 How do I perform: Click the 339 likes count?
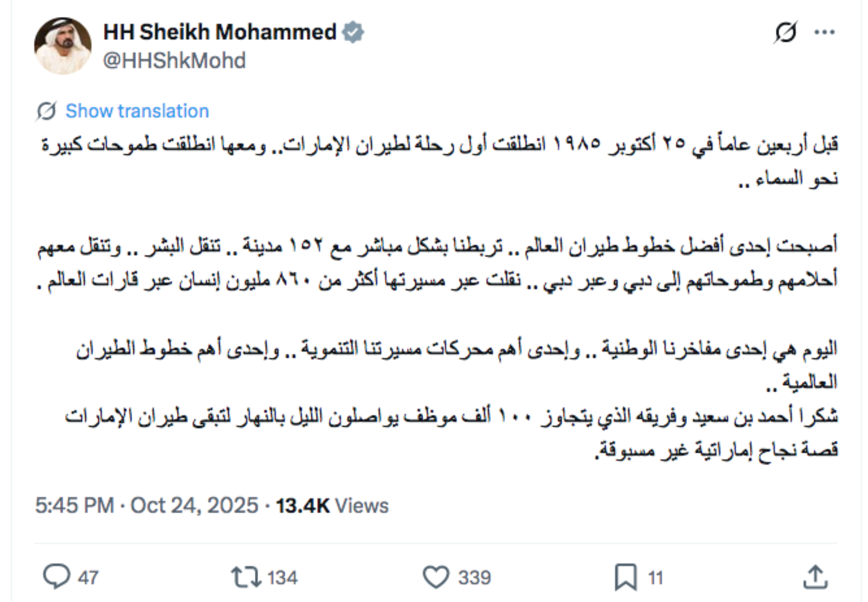coord(474,578)
